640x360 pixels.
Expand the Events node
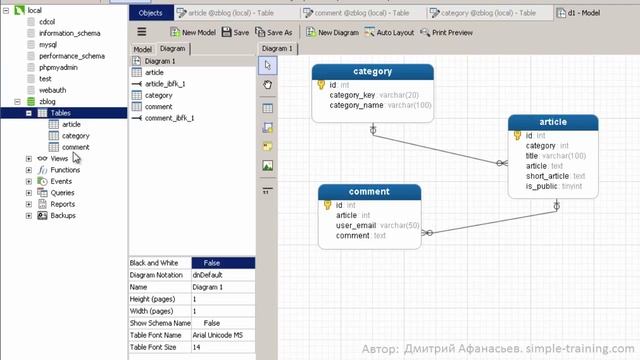[29, 182]
